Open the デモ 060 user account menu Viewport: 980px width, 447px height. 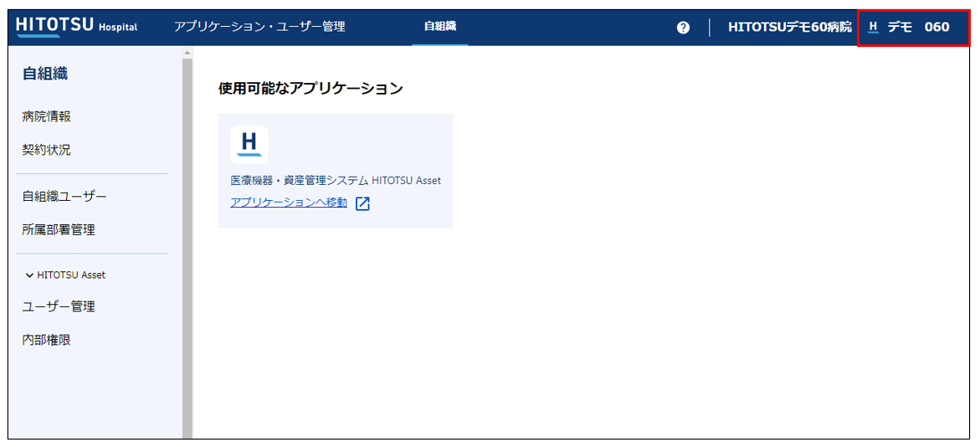pyautogui.click(x=913, y=28)
